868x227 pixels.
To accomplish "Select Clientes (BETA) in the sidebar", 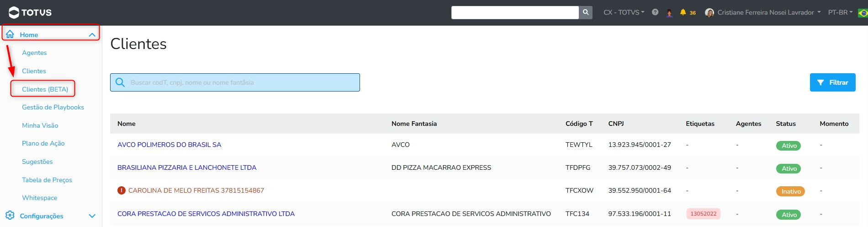I will pyautogui.click(x=45, y=89).
